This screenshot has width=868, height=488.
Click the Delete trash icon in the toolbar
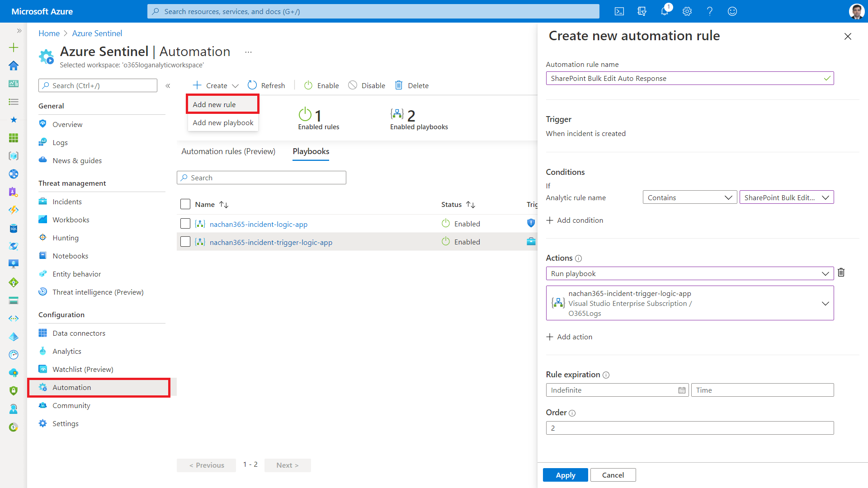pyautogui.click(x=399, y=85)
